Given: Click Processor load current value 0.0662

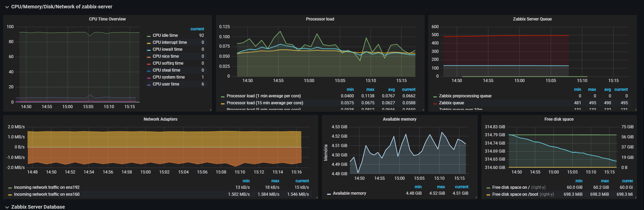Looking at the screenshot, I should click(x=409, y=96).
